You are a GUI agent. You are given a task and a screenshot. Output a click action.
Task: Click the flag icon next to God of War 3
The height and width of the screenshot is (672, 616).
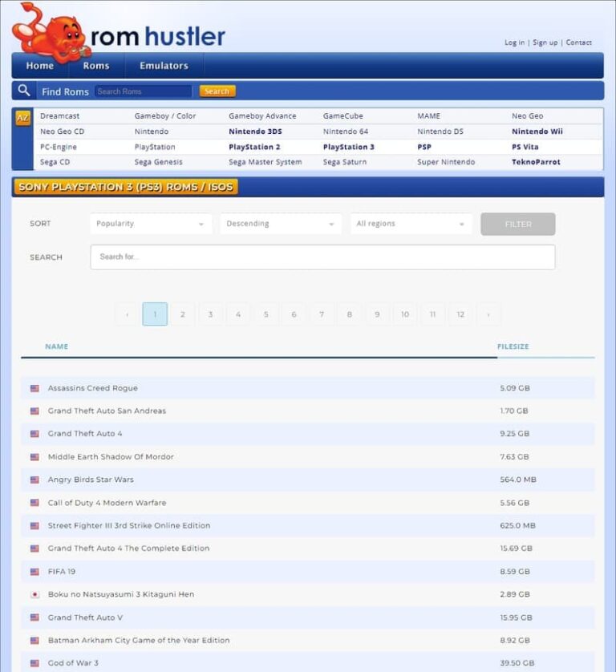[x=34, y=663]
